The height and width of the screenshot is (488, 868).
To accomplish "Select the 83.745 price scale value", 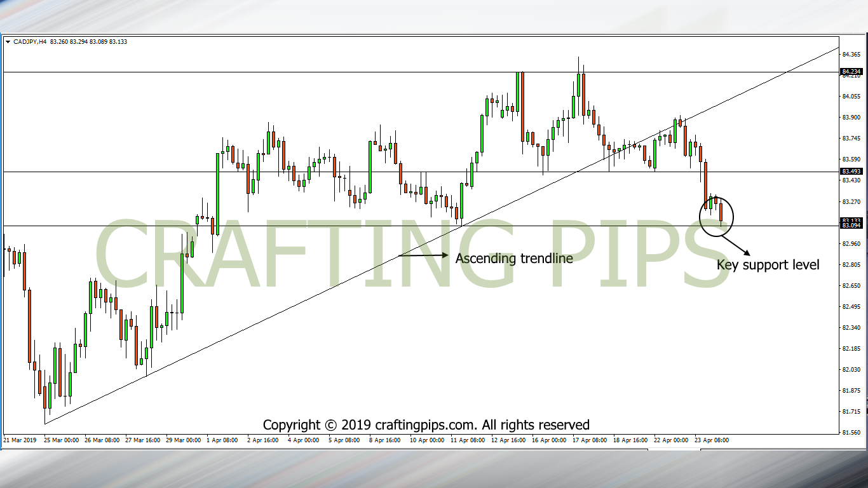I will pos(851,139).
